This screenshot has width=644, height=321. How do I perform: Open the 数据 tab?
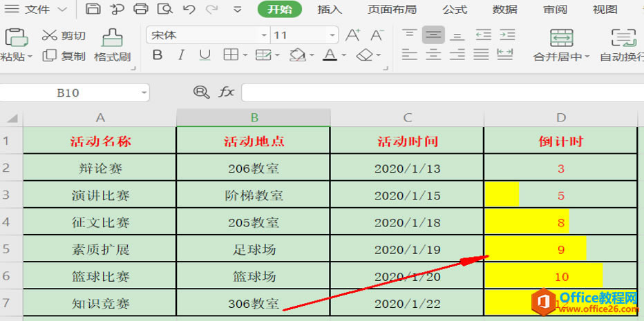pos(505,9)
